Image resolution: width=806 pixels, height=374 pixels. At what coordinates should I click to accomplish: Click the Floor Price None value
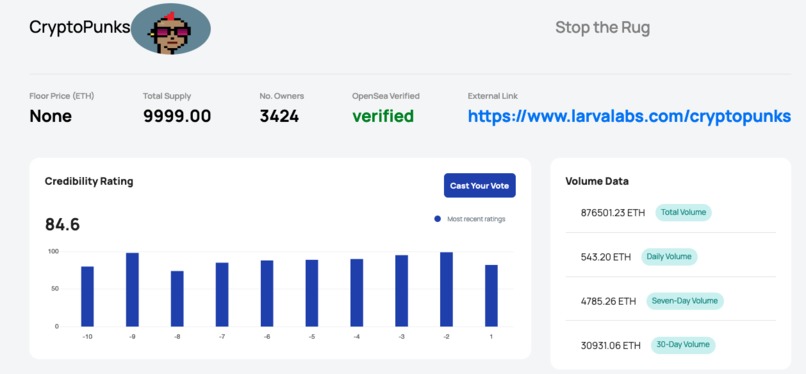click(x=50, y=117)
